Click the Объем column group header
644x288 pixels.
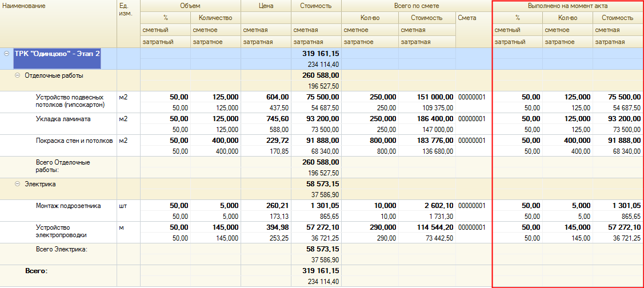point(190,6)
